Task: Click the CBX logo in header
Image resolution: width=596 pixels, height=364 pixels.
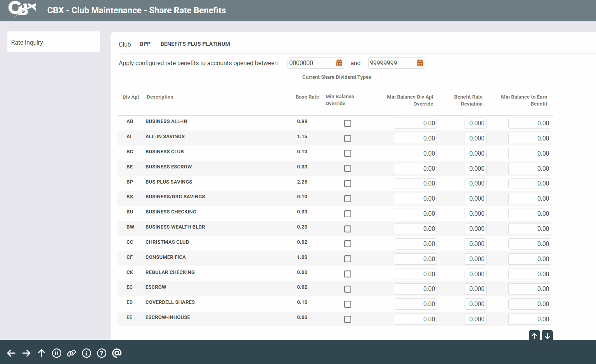Action: pos(22,9)
